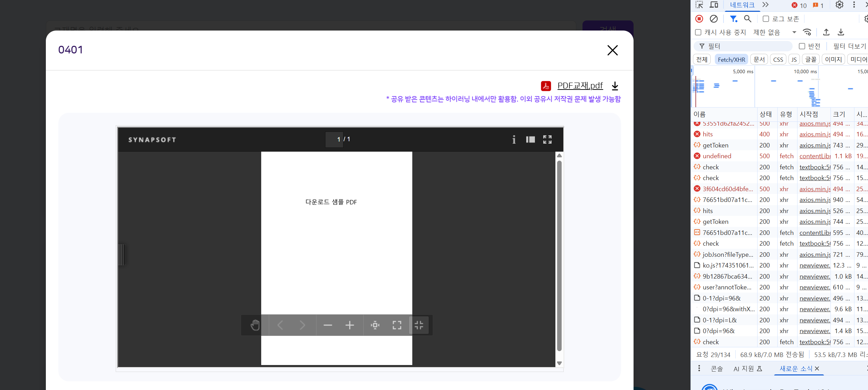Enable the 로그 보존 checkbox

[x=766, y=19]
